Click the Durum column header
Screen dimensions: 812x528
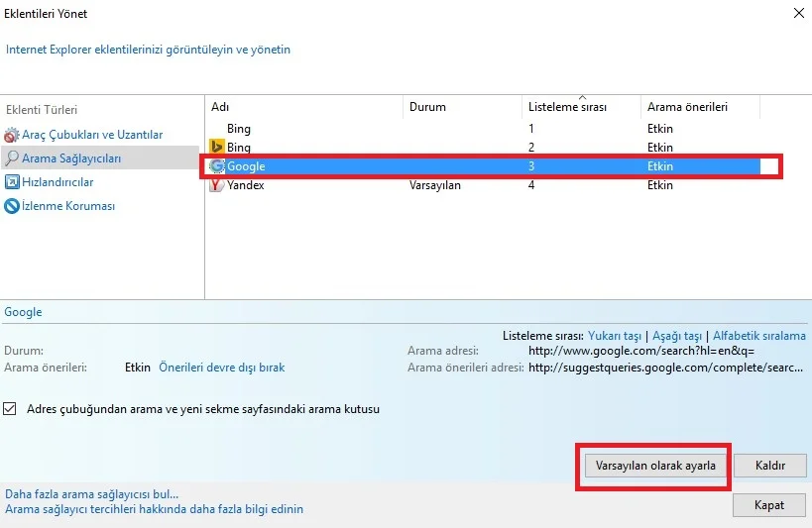pos(461,107)
